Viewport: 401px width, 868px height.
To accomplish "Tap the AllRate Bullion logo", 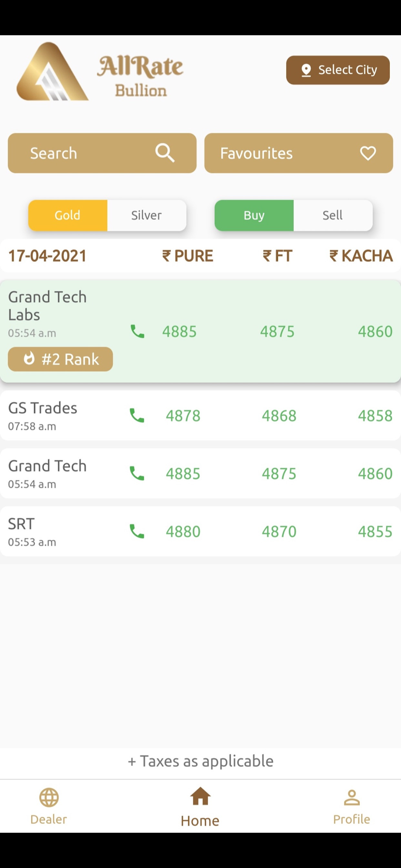I will pyautogui.click(x=100, y=72).
